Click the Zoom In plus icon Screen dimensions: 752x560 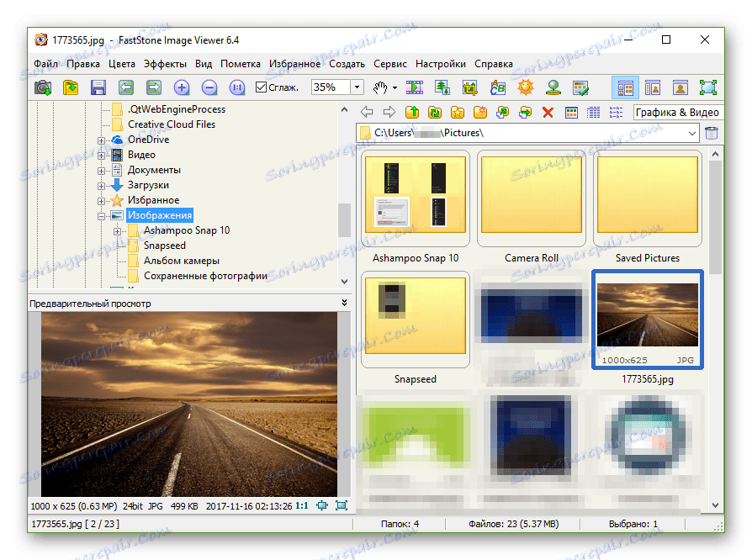click(181, 87)
